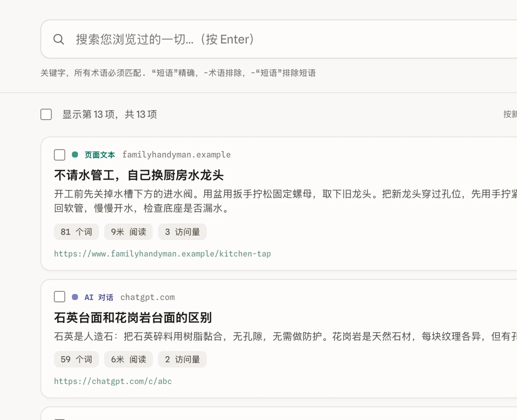Image resolution: width=517 pixels, height=420 pixels.
Task: Click the 59 个词 badge
Action: coord(77,359)
